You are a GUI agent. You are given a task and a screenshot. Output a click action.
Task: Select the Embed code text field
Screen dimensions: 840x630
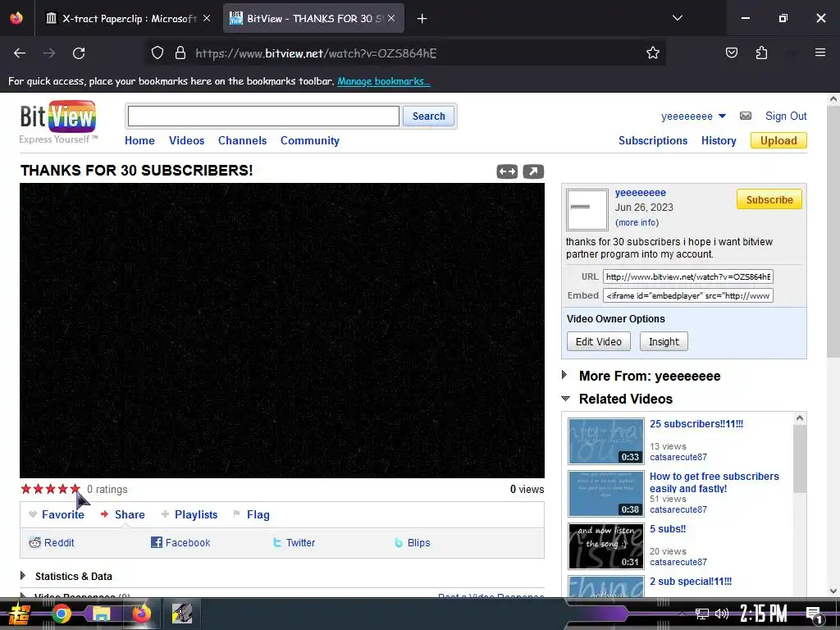tap(688, 295)
